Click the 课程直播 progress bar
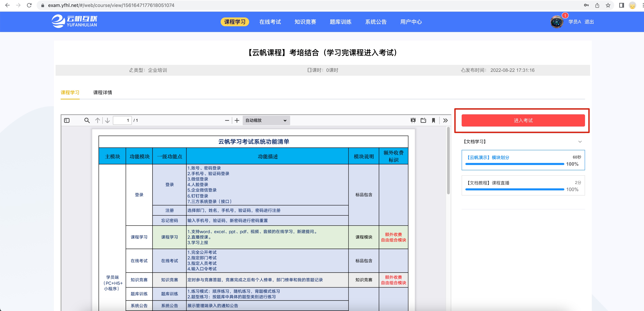This screenshot has height=311, width=644. pyautogui.click(x=515, y=189)
